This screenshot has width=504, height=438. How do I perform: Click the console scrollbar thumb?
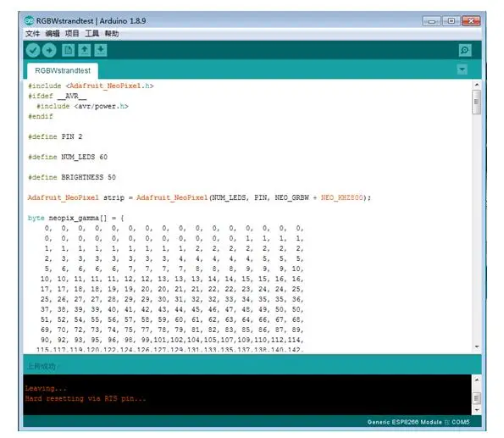pos(477,398)
